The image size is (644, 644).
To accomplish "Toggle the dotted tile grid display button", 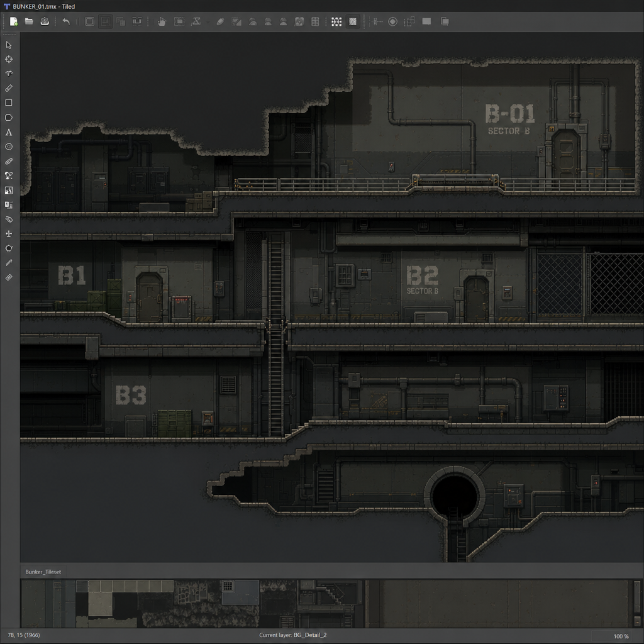I will tap(336, 22).
